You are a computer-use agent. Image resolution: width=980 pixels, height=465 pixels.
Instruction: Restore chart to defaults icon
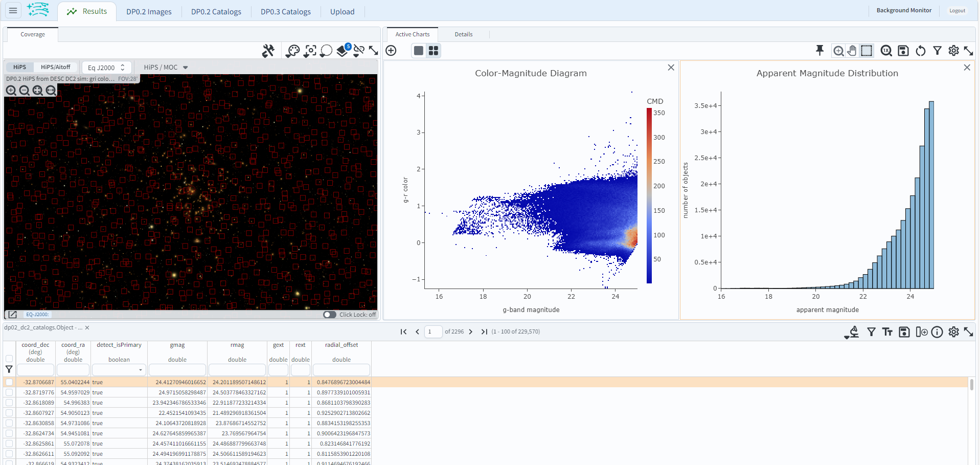point(921,51)
